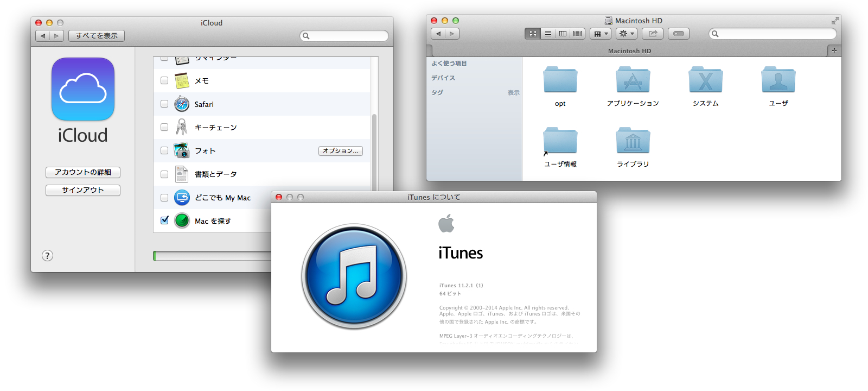Viewport: 868px width, 391px height.
Task: Go back in the Finder window
Action: 438,34
